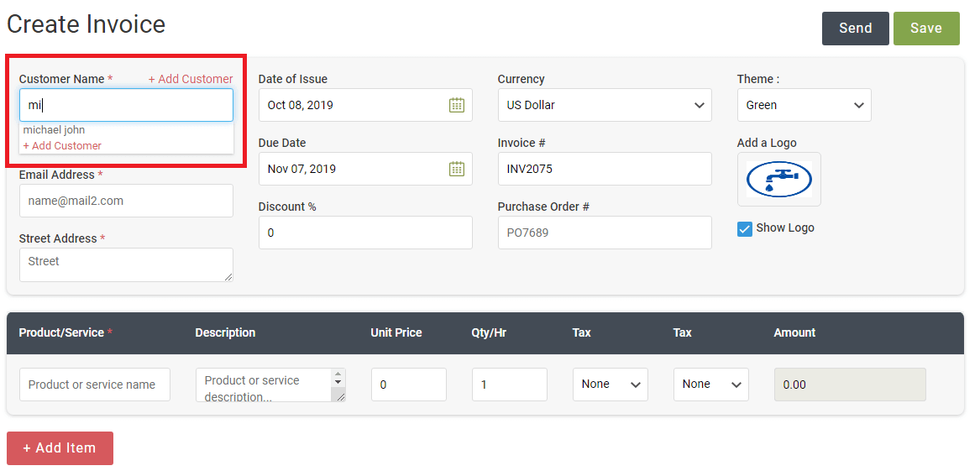Open the Due Date calendar icon

(457, 169)
